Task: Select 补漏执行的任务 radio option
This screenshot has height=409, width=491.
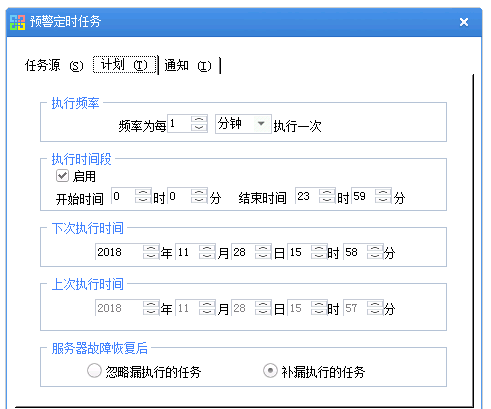Action: click(x=270, y=371)
